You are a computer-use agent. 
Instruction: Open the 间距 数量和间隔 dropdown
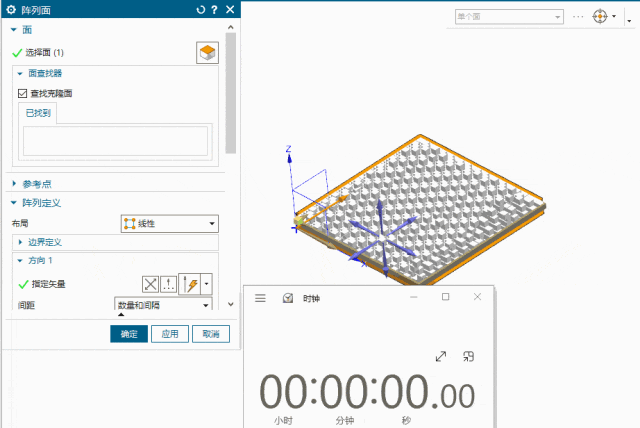coord(163,305)
